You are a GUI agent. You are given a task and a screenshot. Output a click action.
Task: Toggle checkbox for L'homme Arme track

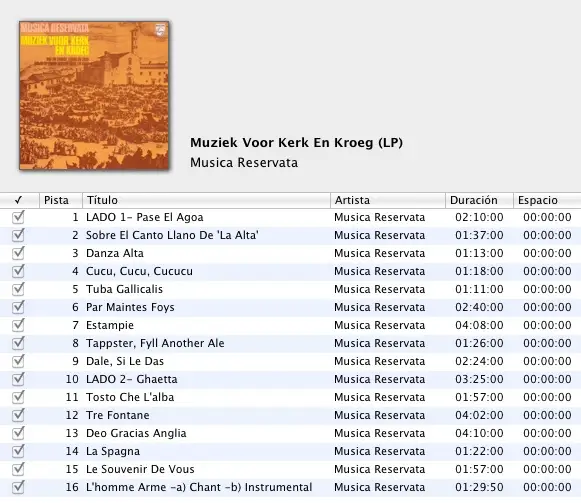pyautogui.click(x=18, y=487)
